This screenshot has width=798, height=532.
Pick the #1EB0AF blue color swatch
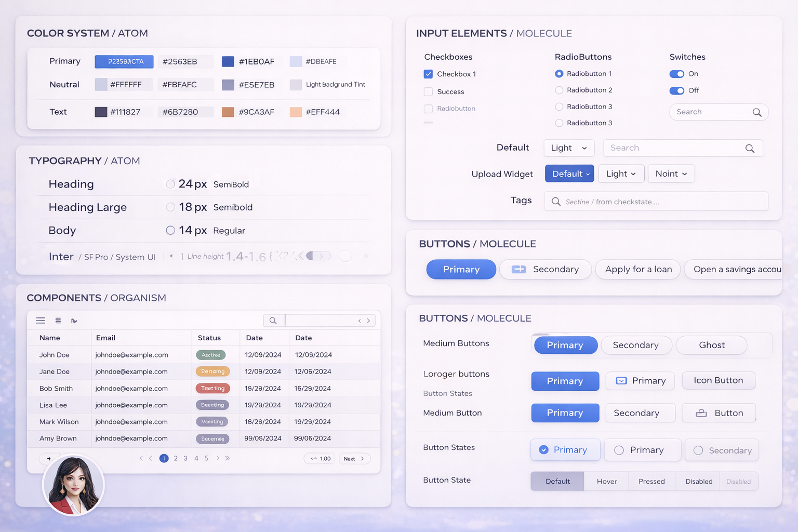[x=228, y=62]
